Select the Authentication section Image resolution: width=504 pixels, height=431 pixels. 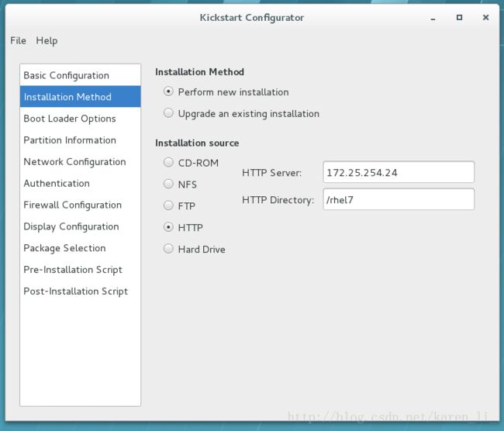(x=57, y=184)
